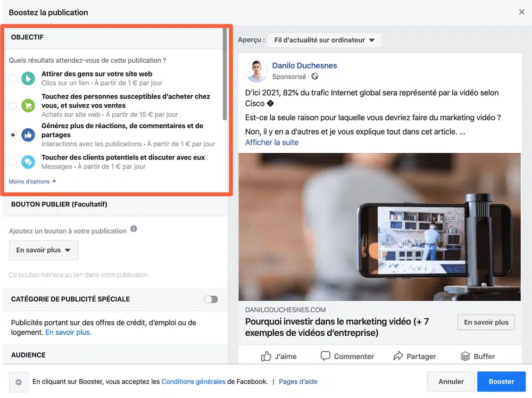Click the blue thumbs-up engagement icon
532x398 pixels.
(28, 135)
